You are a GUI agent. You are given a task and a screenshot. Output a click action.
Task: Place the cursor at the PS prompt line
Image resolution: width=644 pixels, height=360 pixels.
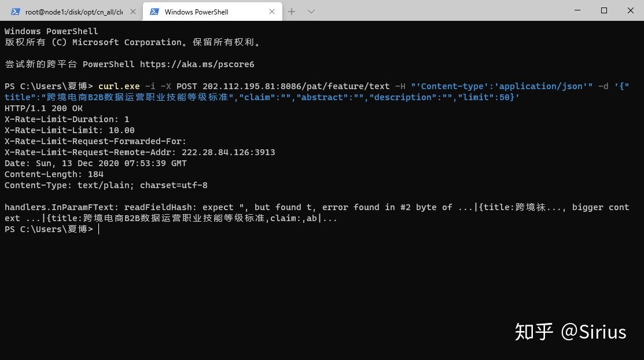pyautogui.click(x=98, y=229)
